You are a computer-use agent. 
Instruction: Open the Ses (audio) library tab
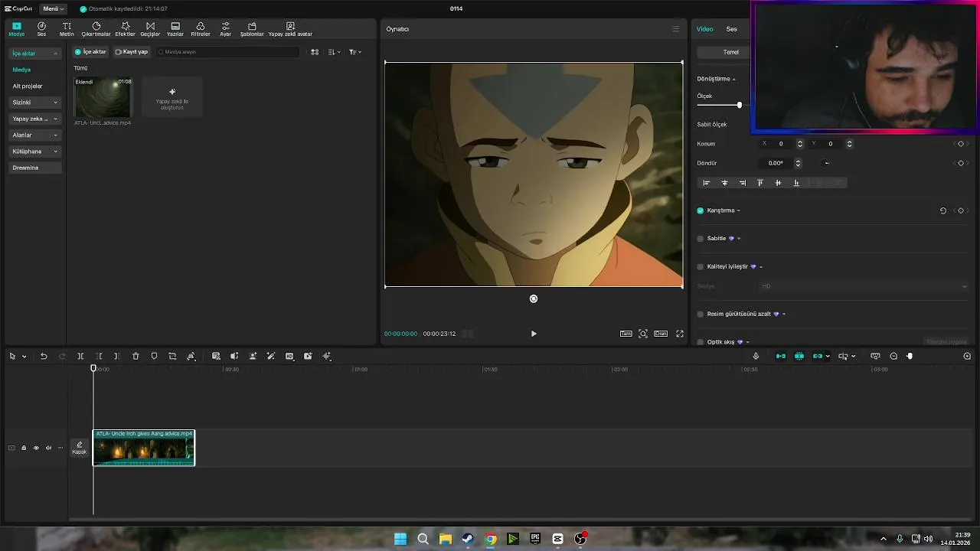tap(41, 29)
